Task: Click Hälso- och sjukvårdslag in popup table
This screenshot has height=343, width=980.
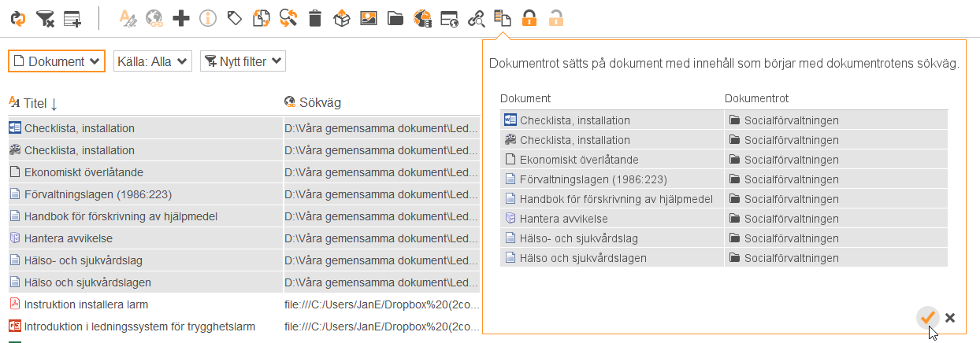Action: pyautogui.click(x=579, y=238)
